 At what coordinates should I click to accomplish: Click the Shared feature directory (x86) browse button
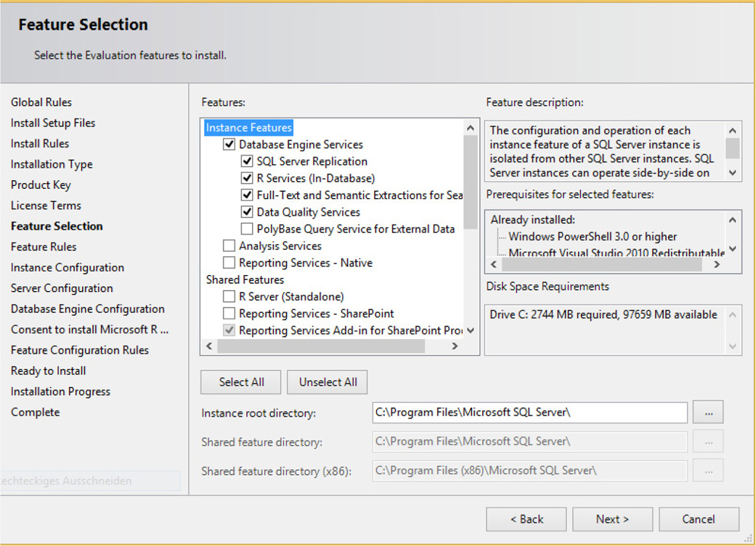(708, 470)
